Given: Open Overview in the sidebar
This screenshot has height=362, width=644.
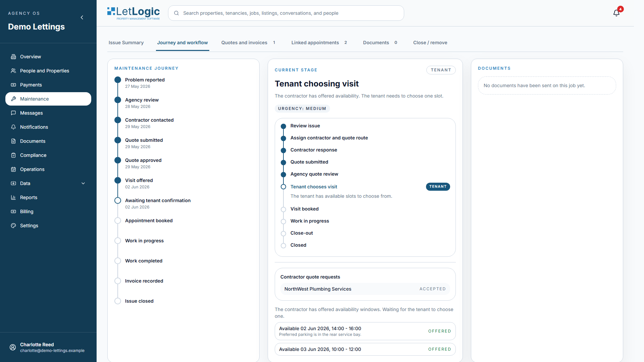Looking at the screenshot, I should (x=48, y=57).
